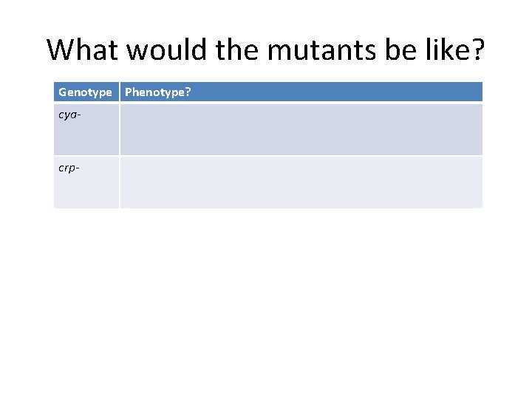Click the cya- genotype cell
The height and width of the screenshot is (399, 532).
86,129
